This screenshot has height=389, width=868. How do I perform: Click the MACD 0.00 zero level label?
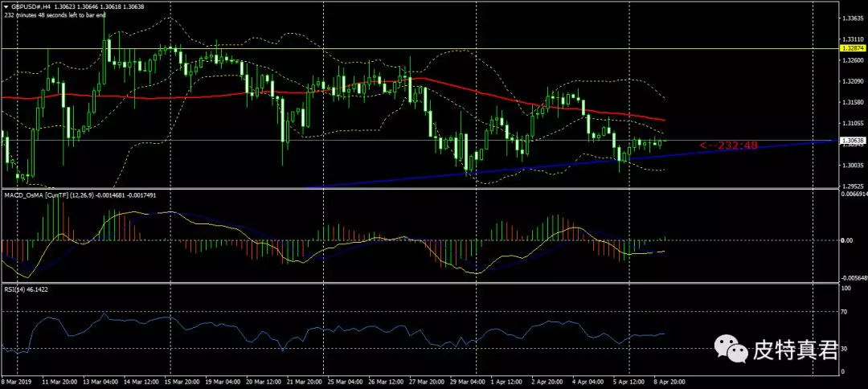click(846, 240)
